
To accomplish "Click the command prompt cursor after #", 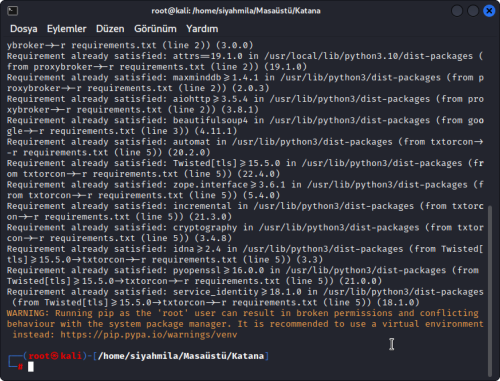I will click(x=31, y=367).
